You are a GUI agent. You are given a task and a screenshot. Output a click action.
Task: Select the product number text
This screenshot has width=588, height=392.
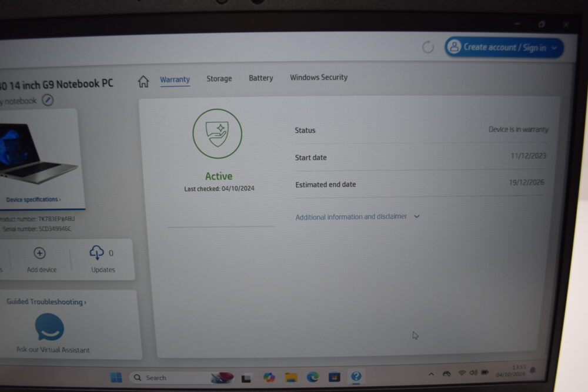38,219
